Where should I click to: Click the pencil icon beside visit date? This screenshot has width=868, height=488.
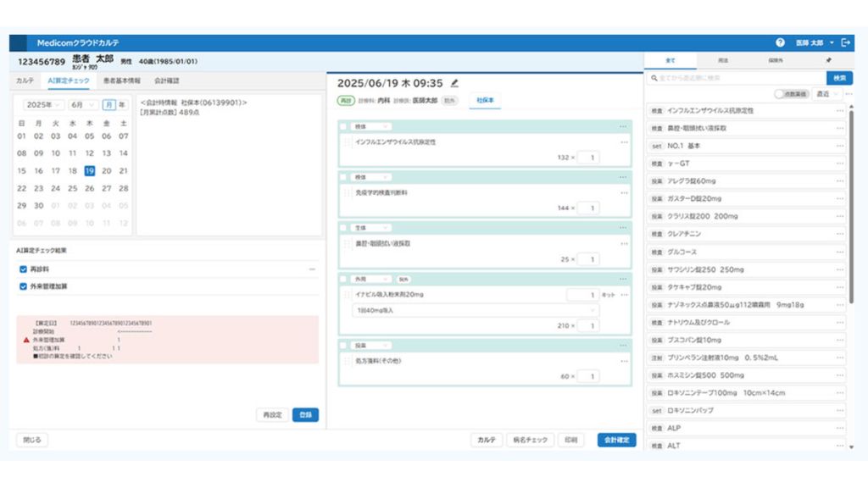[x=454, y=83]
